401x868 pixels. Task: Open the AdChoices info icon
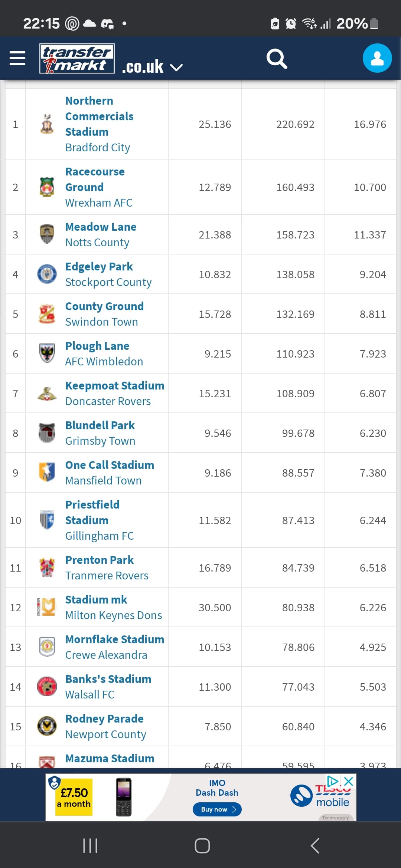333,781
